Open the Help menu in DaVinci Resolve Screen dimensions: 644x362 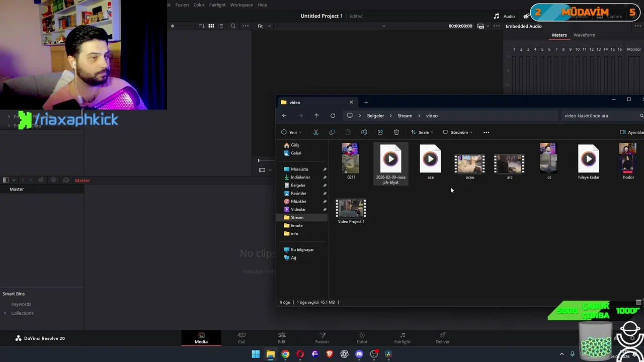point(262,5)
